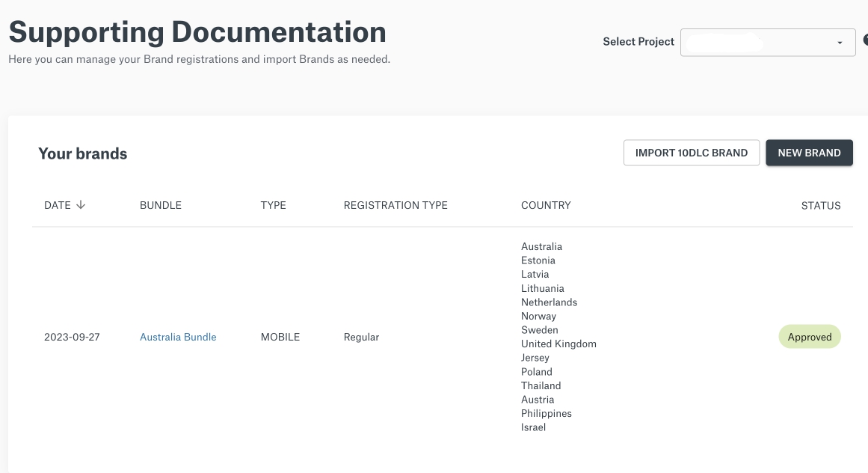Screen dimensions: 868x473
Task: Click the Select Project label
Action: click(x=638, y=42)
